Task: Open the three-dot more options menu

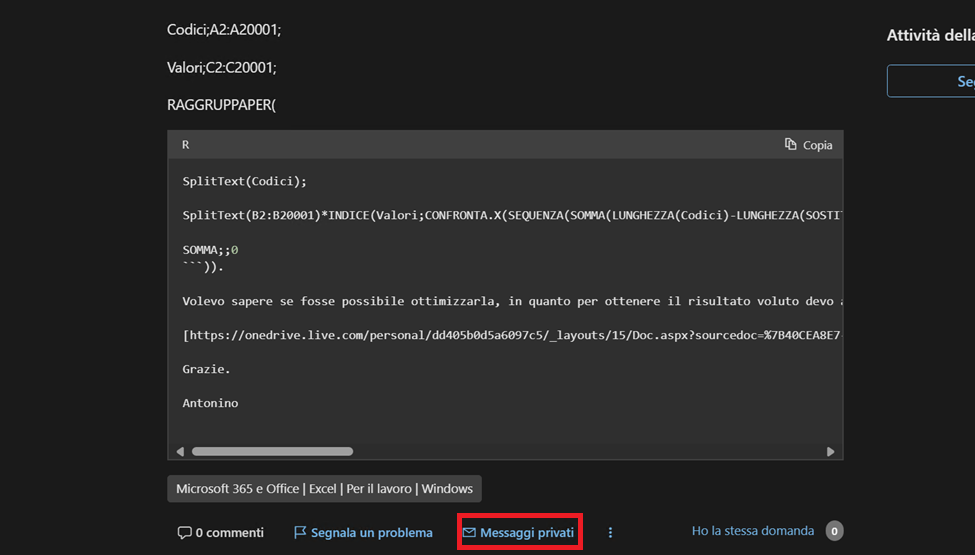Action: (610, 532)
